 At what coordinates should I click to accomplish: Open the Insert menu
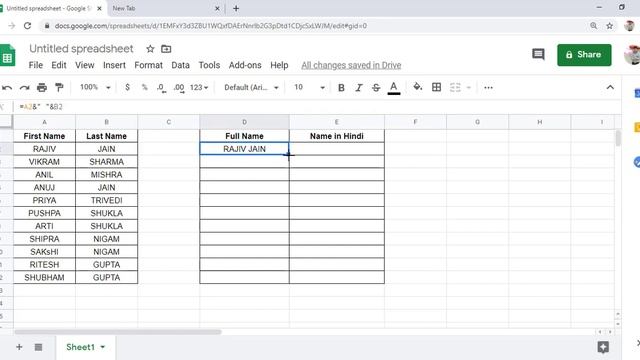114,65
